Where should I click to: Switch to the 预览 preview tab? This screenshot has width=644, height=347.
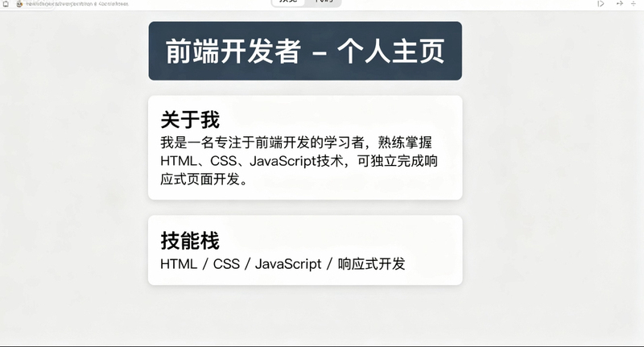(288, 2)
